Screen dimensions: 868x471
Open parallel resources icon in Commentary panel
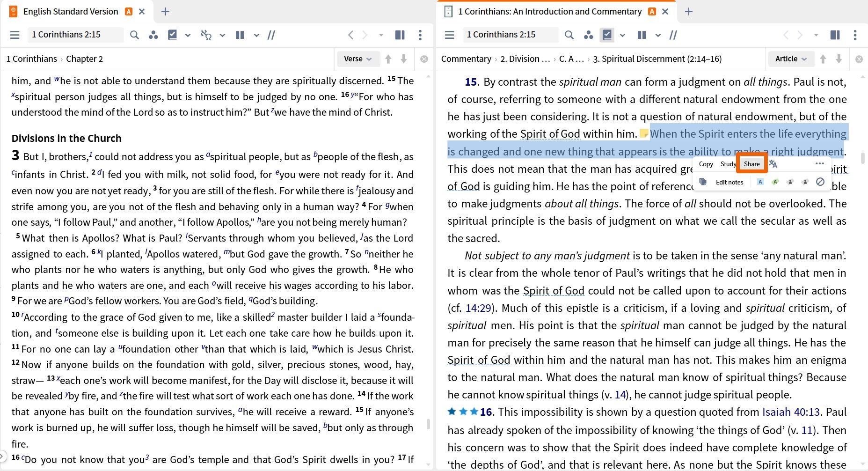673,35
